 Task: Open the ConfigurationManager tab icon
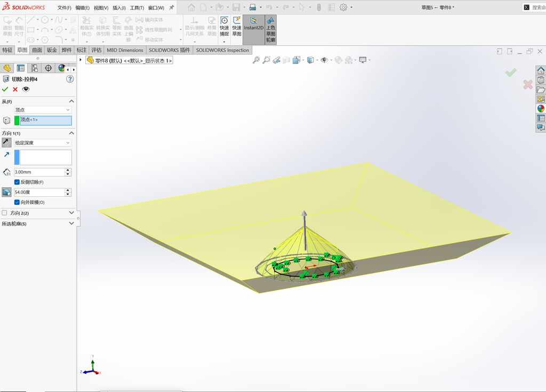click(x=35, y=68)
